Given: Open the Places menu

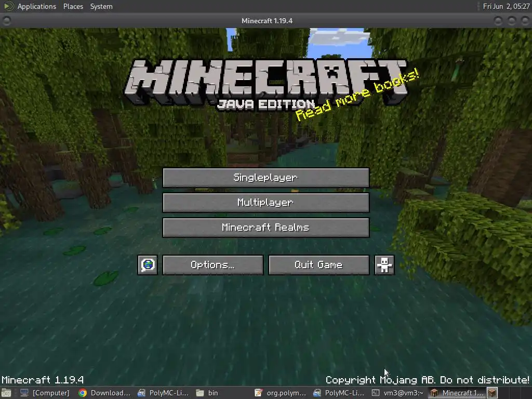Looking at the screenshot, I should pos(73,6).
